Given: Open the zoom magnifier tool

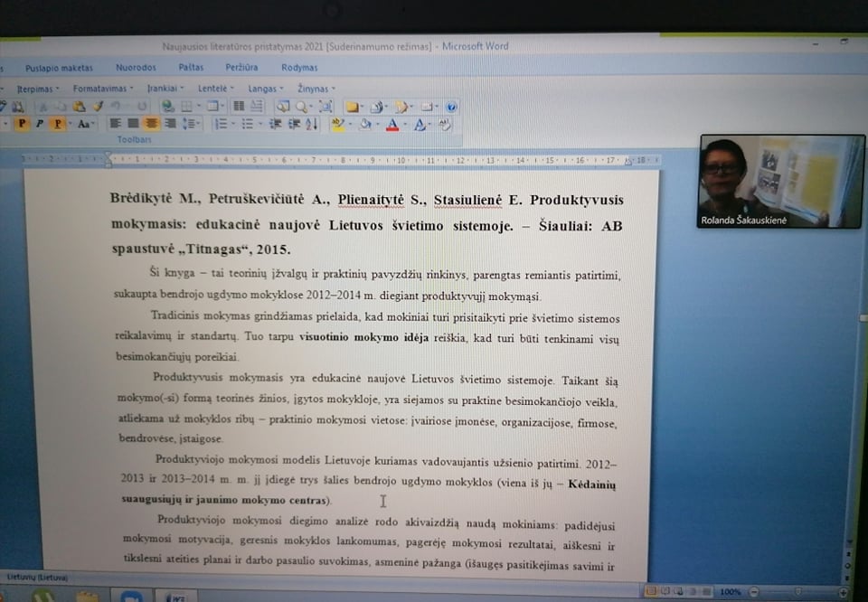Looking at the screenshot, I should click(x=302, y=107).
